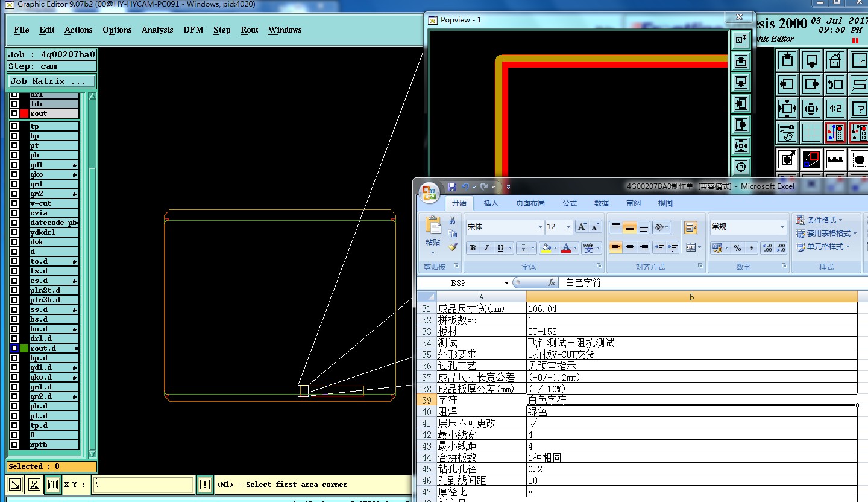Click the home view icon
Viewport: 868px width, 502px height.
(x=835, y=60)
